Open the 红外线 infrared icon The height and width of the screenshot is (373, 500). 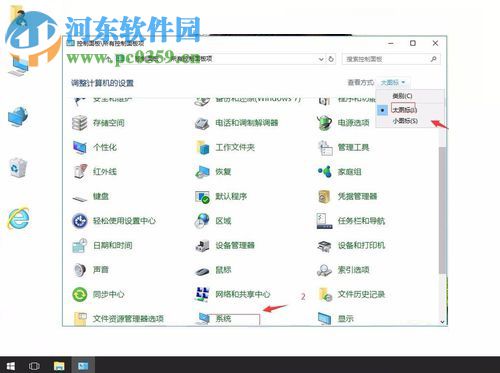coord(80,172)
